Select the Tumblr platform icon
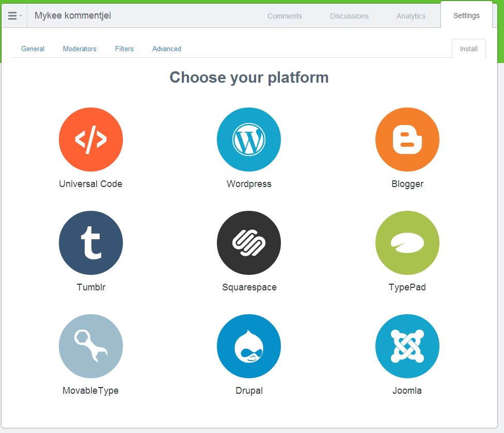Screen dimensions: 504x433 pyautogui.click(x=91, y=243)
